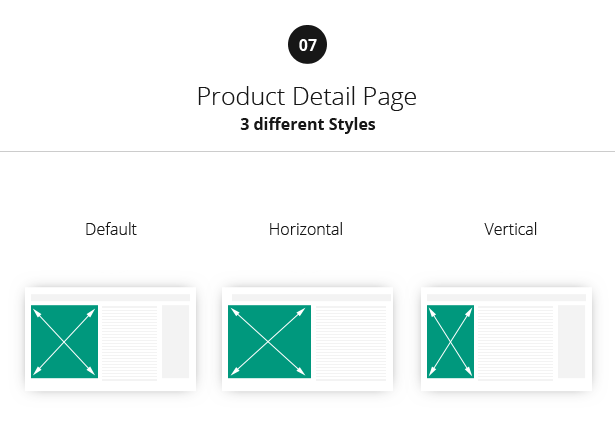This screenshot has height=438, width=616.
Task: Click the "Product Detail Page" heading
Action: [307, 97]
